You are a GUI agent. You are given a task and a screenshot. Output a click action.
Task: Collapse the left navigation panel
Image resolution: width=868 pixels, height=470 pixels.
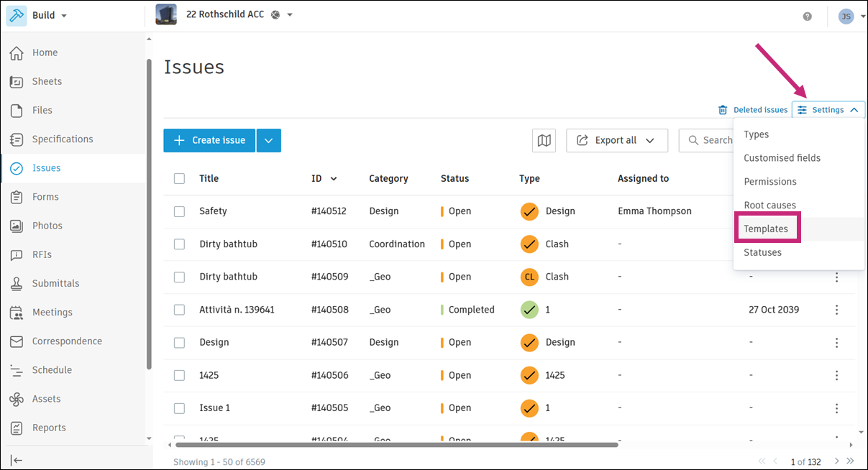[17, 461]
